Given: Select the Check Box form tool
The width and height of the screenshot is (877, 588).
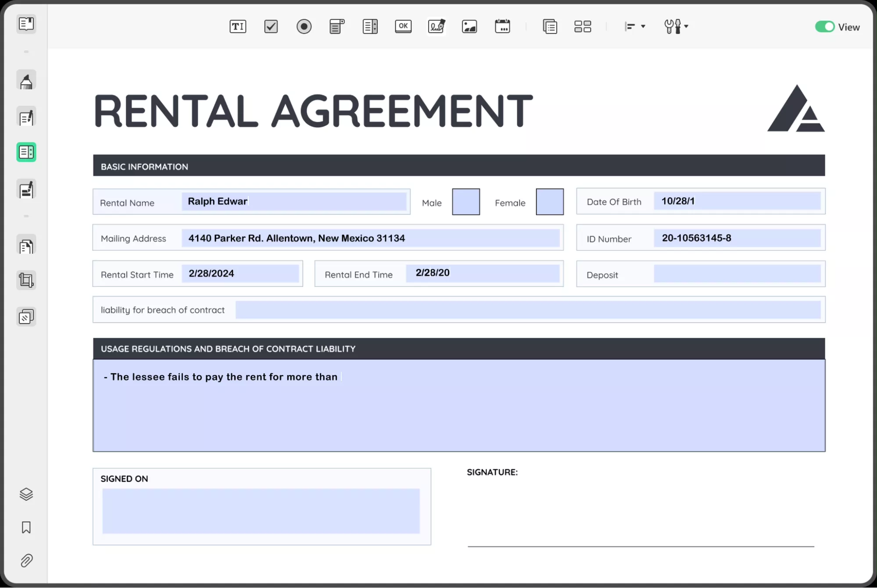Looking at the screenshot, I should [x=271, y=26].
